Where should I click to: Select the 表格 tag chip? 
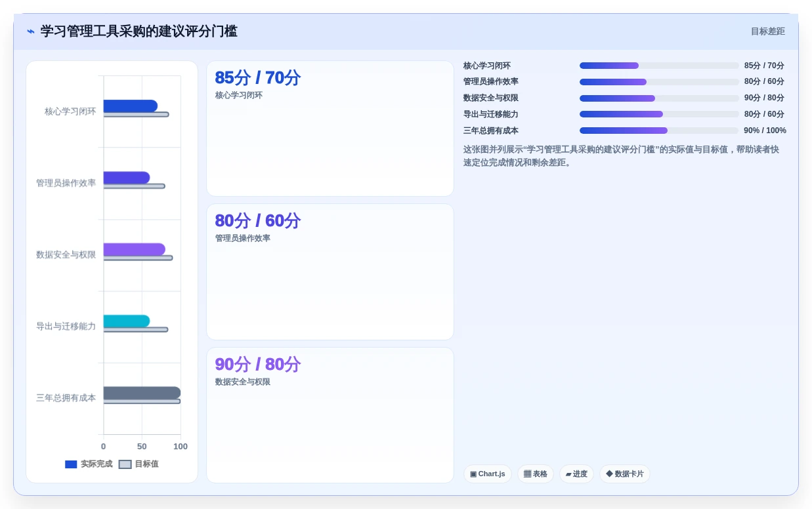point(535,474)
